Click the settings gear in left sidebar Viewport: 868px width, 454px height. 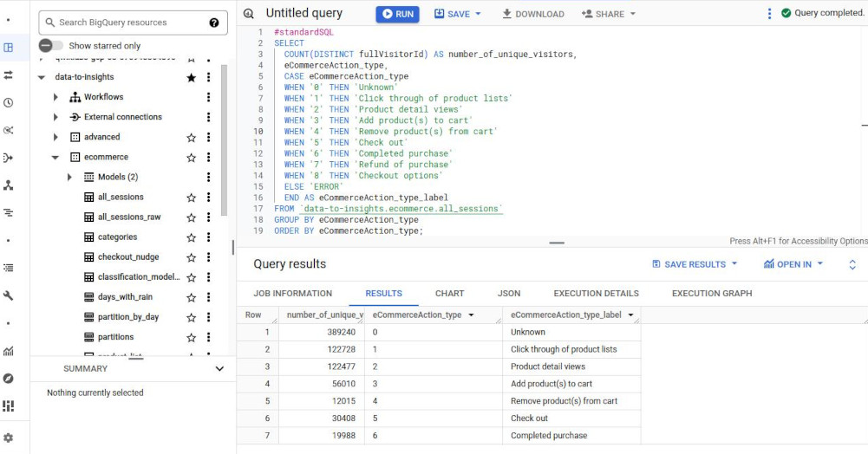click(x=9, y=438)
